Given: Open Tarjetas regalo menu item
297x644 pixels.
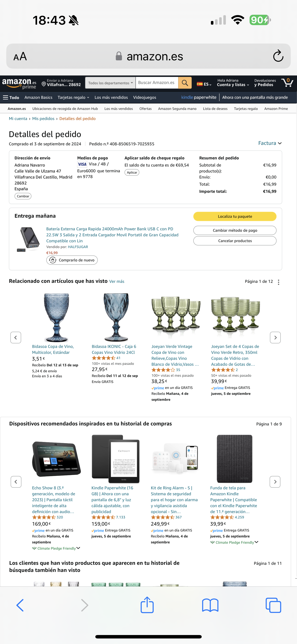Looking at the screenshot, I should [73, 97].
